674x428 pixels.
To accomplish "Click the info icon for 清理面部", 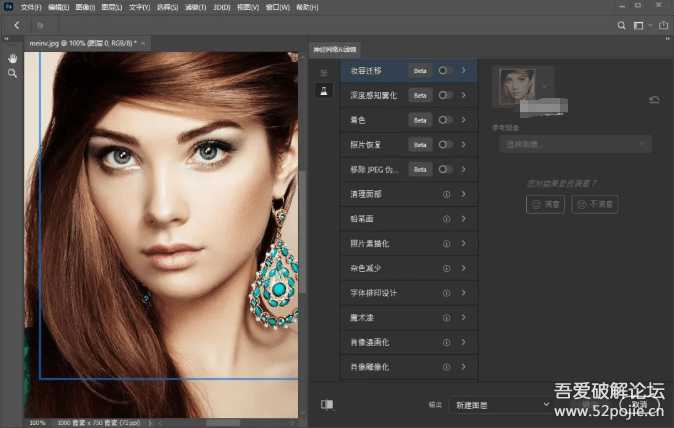I will pos(447,194).
